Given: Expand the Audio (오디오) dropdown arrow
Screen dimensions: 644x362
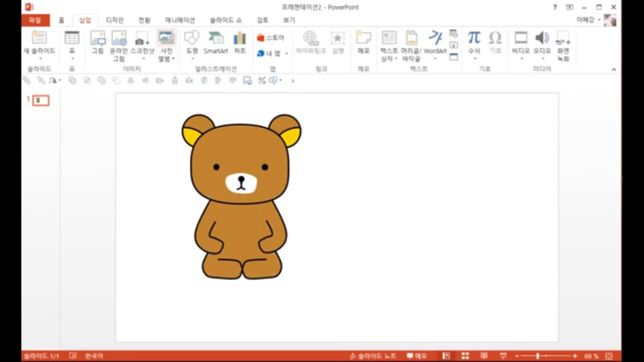Looking at the screenshot, I should click(542, 59).
